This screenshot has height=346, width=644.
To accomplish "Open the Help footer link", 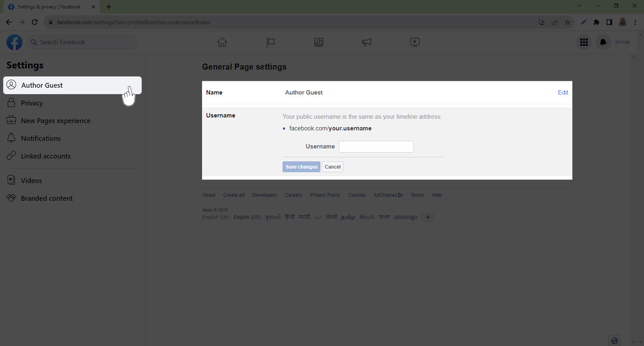I will [x=437, y=195].
